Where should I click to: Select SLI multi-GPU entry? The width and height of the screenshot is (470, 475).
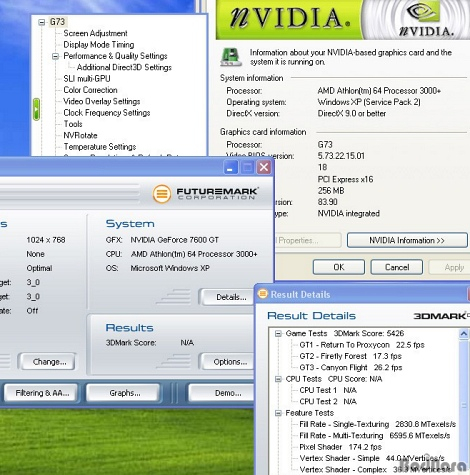click(x=87, y=79)
